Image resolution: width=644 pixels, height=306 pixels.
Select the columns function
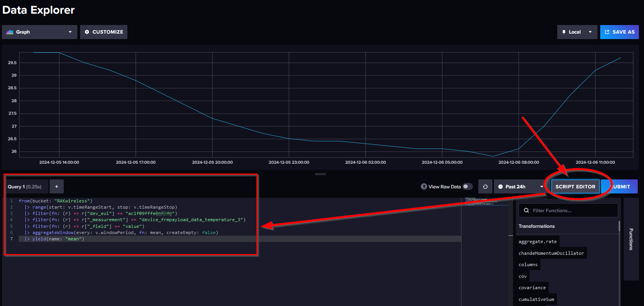(x=528, y=265)
